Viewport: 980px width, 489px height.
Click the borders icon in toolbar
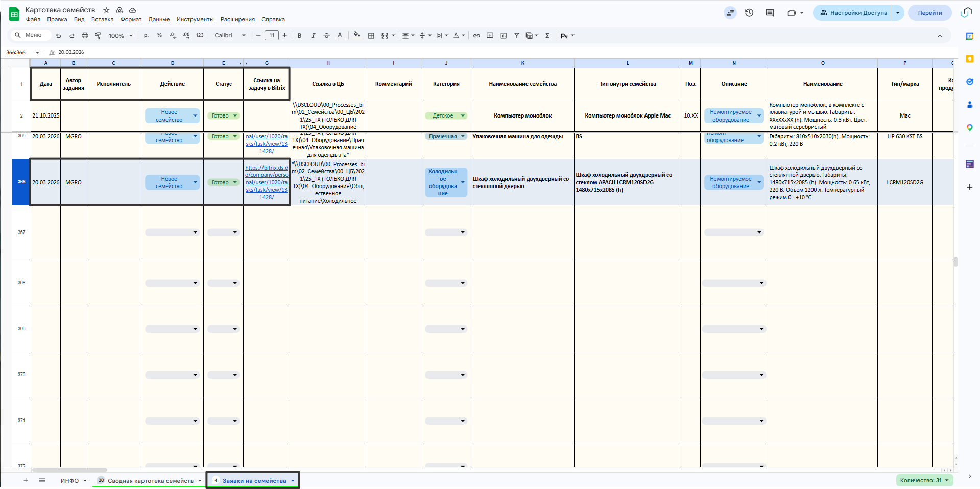pyautogui.click(x=371, y=36)
